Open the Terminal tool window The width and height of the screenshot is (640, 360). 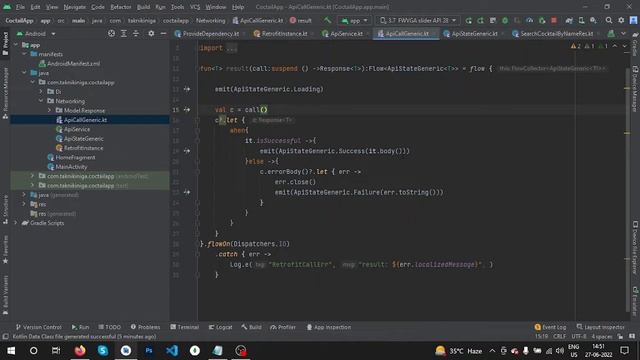point(184,327)
